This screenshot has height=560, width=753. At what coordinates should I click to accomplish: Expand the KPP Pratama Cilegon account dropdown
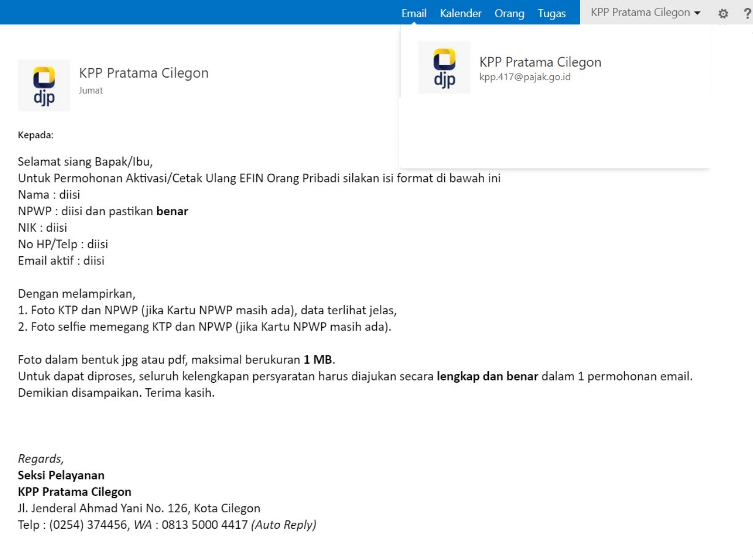tap(645, 12)
